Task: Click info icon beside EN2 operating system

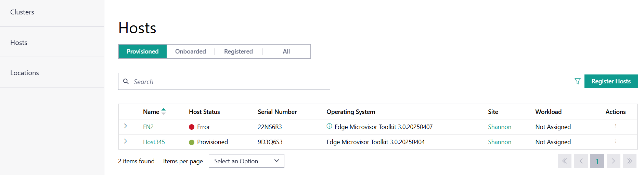Action: (x=329, y=126)
